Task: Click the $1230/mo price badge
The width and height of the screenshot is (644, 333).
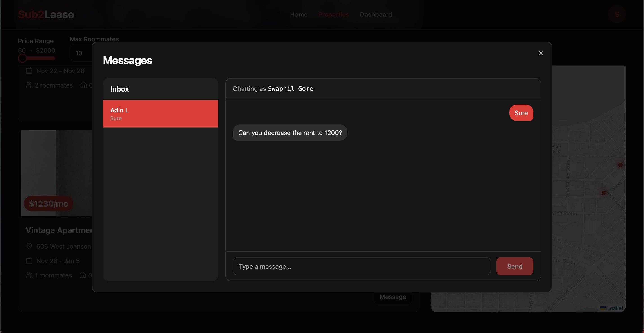Action: (49, 204)
